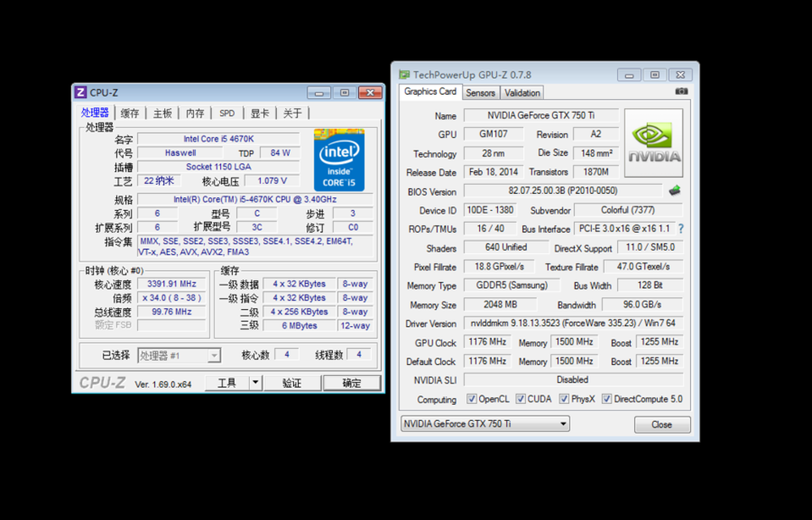Switch to the 关于 tab in CPU-Z

[x=292, y=114]
